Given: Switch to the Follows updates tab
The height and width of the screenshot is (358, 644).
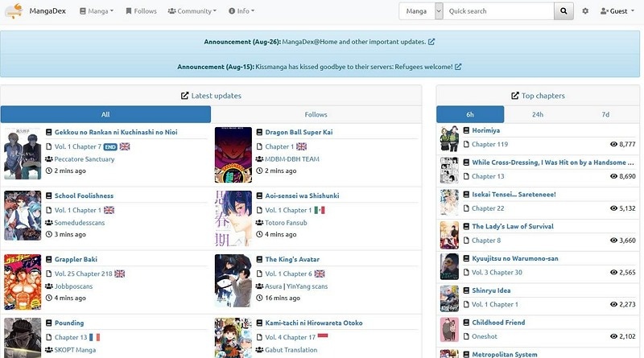Looking at the screenshot, I should [x=316, y=114].
